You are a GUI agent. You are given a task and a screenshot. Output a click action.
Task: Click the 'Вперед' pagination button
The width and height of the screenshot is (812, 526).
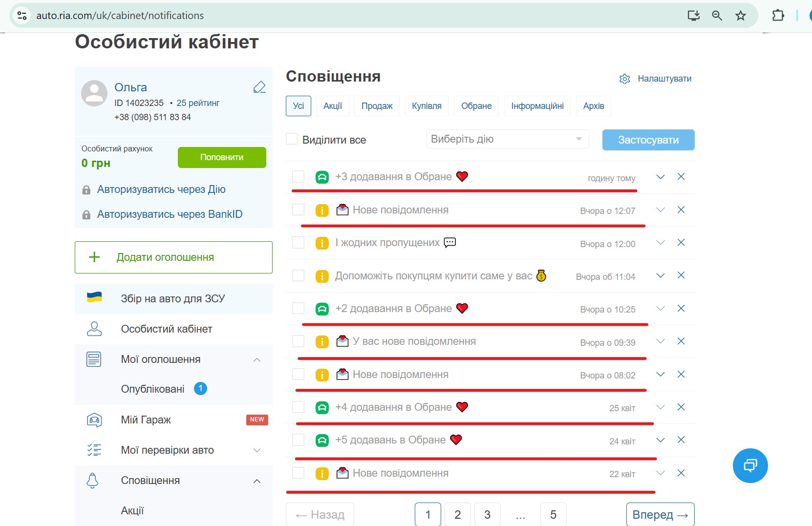point(660,515)
